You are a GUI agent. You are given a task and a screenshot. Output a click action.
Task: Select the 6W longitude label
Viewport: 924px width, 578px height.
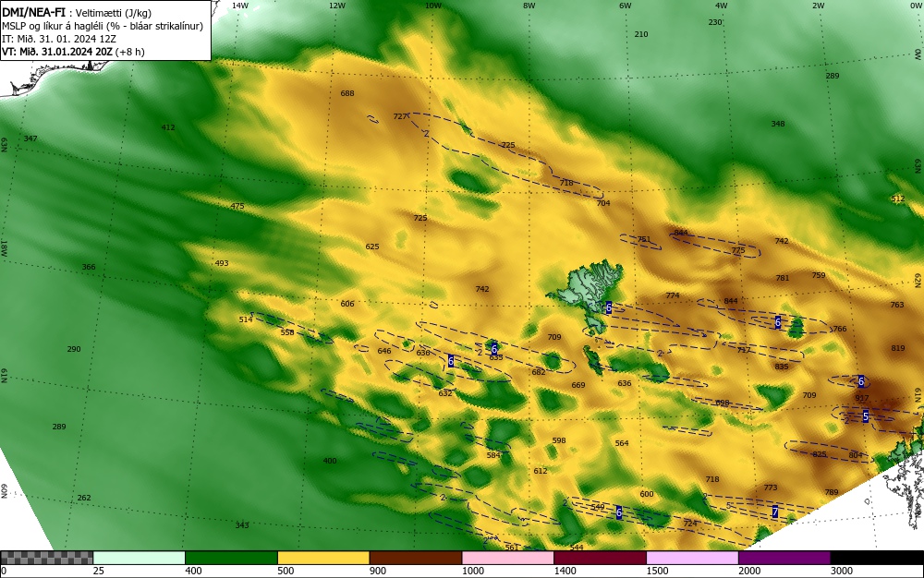(626, 6)
